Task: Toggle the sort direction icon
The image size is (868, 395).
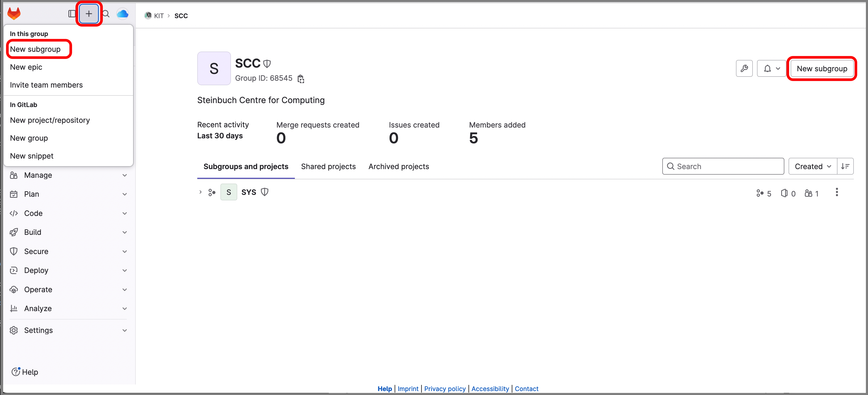Action: (845, 166)
